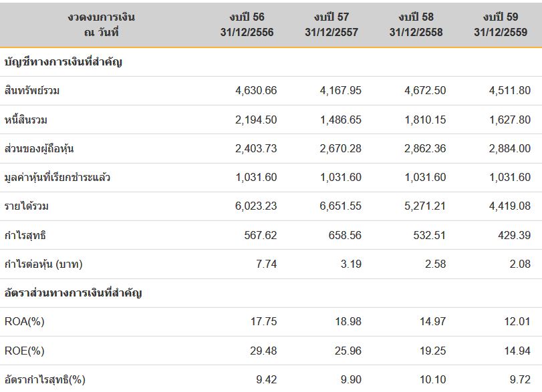Click net profit value 429.39
Viewport: 542px width, 392px height.
click(514, 235)
